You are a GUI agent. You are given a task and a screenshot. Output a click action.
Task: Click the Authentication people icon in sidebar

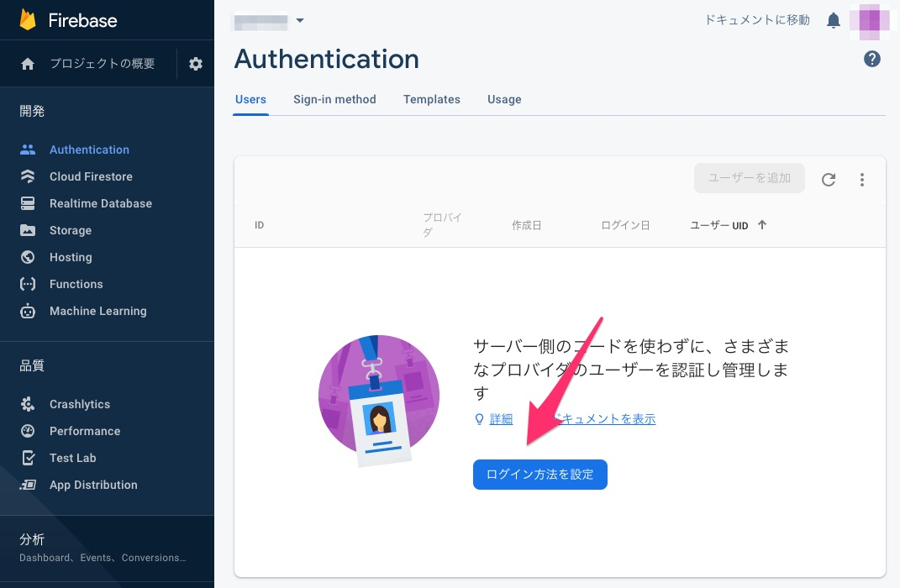coord(28,150)
